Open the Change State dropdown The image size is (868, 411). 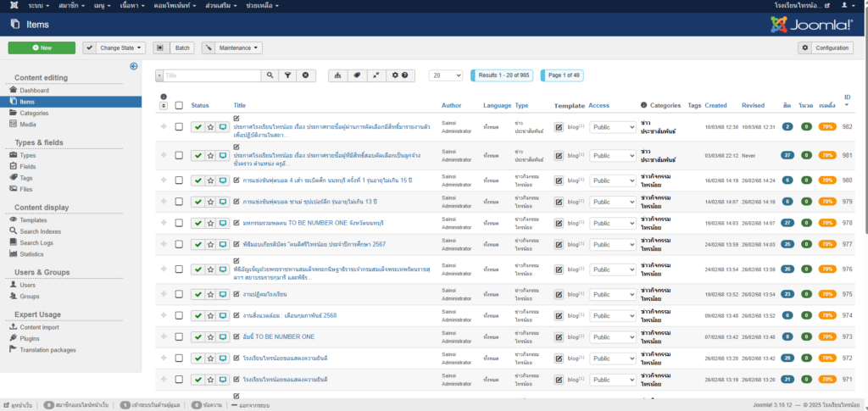click(114, 47)
